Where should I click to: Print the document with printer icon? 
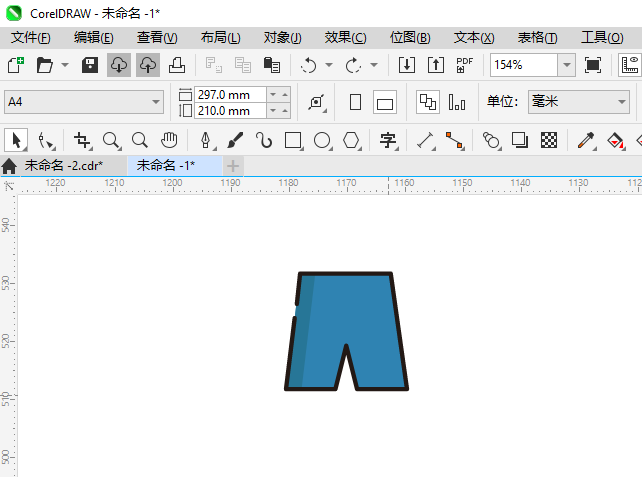click(x=177, y=65)
